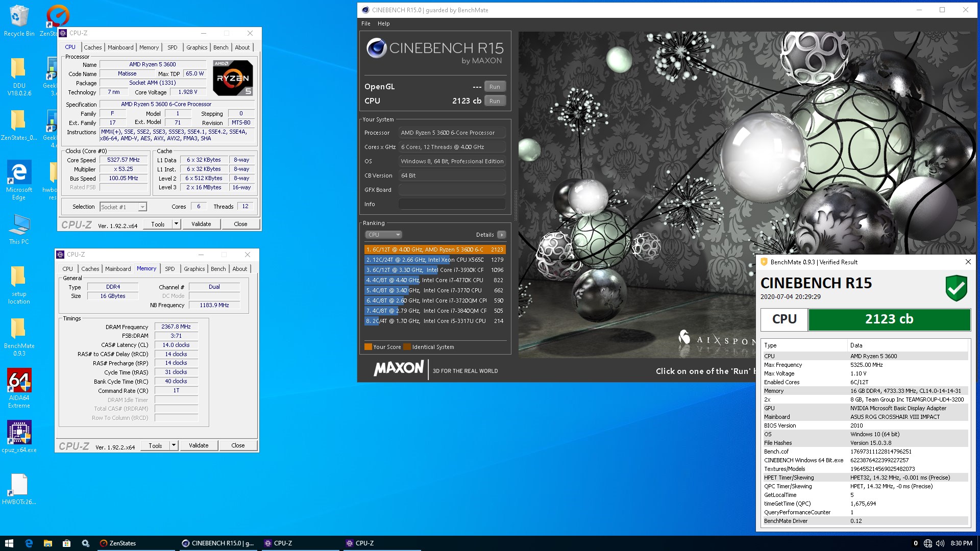Click Tools button in bottom CPU-Z window
Image resolution: width=980 pixels, height=551 pixels.
pyautogui.click(x=155, y=445)
